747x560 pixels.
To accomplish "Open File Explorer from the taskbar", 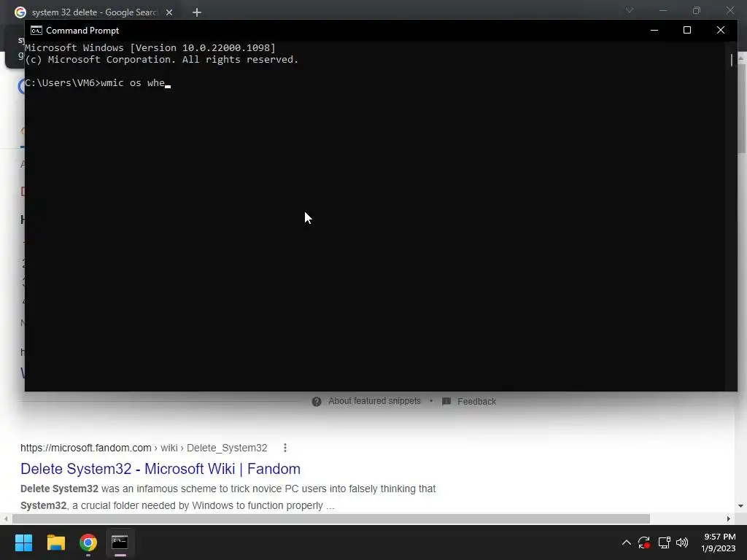I will point(55,542).
